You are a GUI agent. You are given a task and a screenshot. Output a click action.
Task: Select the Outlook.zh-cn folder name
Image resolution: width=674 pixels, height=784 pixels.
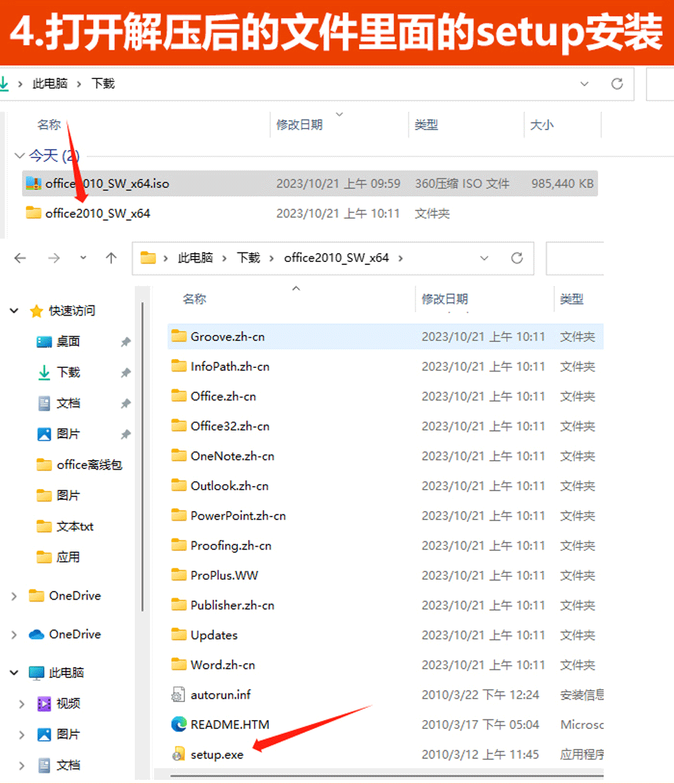point(230,486)
